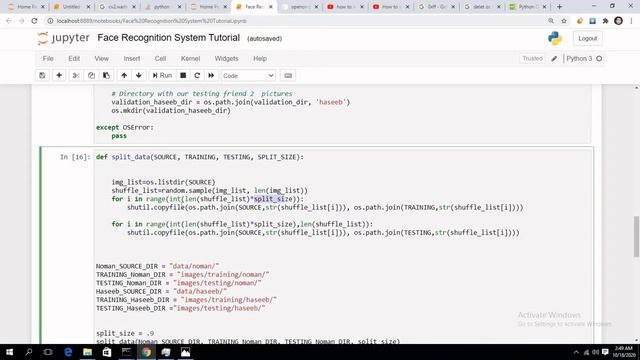Reload the browser page
640x360 pixels.
35,21
